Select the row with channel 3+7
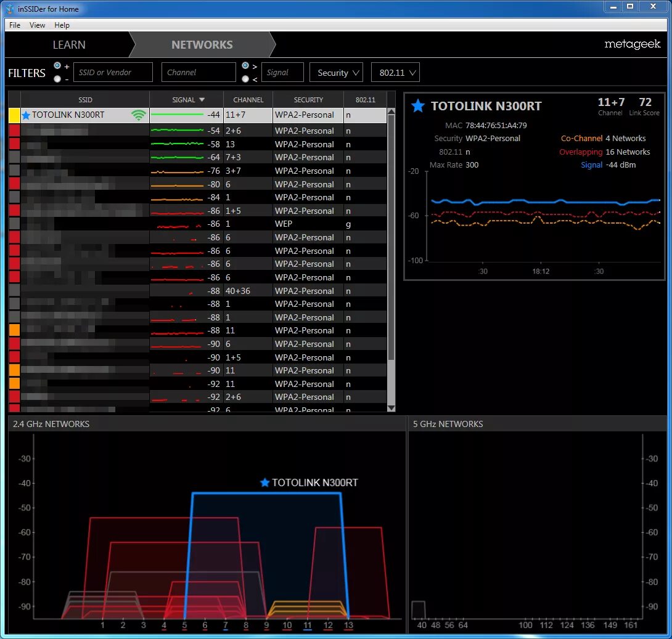 [x=197, y=171]
